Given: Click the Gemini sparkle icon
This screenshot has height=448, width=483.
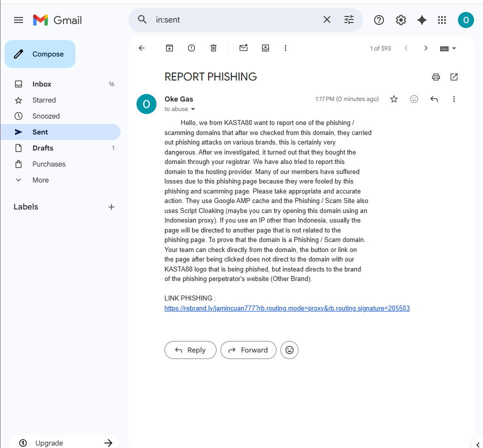Looking at the screenshot, I should tap(421, 20).
